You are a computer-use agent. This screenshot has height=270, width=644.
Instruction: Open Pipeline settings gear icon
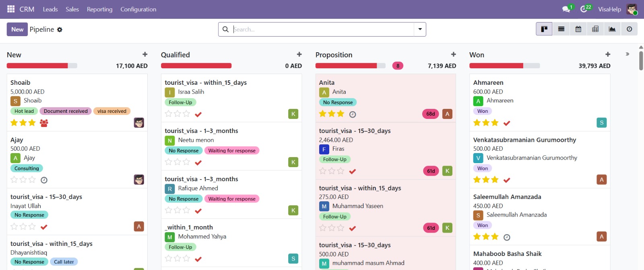point(60,30)
